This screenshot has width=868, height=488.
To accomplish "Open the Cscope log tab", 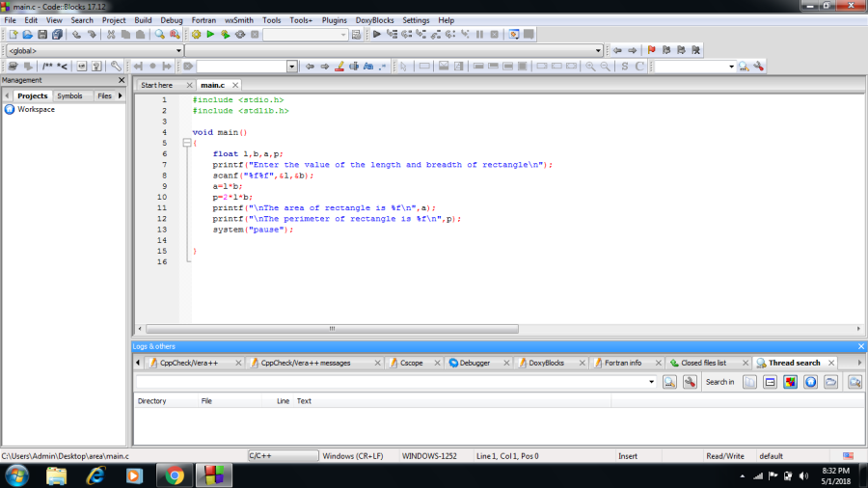I will pyautogui.click(x=411, y=363).
